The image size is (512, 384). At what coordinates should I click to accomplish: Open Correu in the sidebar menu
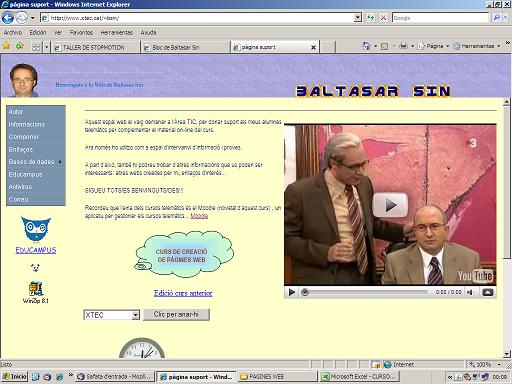click(x=36, y=199)
